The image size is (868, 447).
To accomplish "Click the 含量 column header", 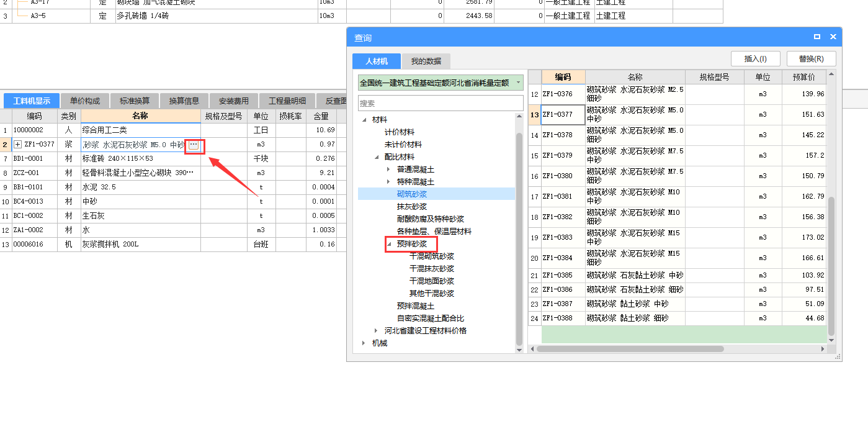I will tap(321, 116).
